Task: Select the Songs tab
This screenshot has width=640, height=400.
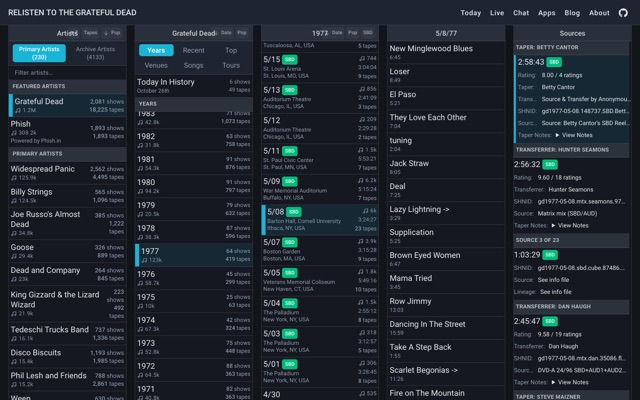Action: (193, 65)
